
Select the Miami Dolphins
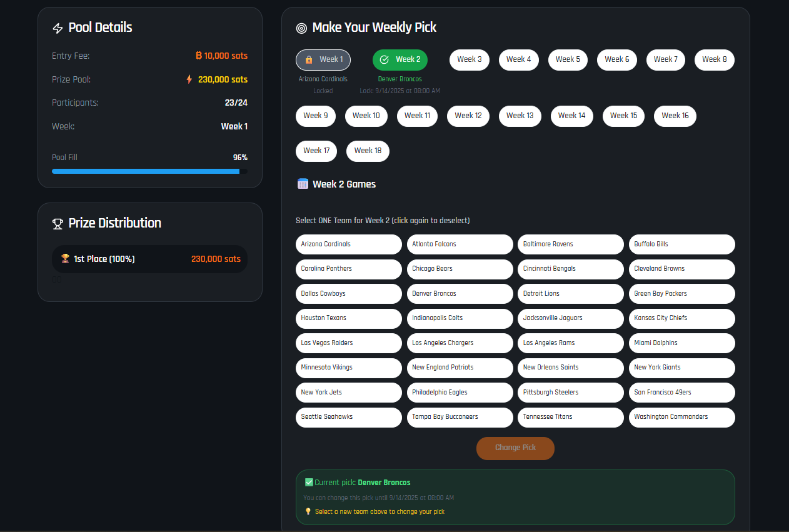[682, 343]
